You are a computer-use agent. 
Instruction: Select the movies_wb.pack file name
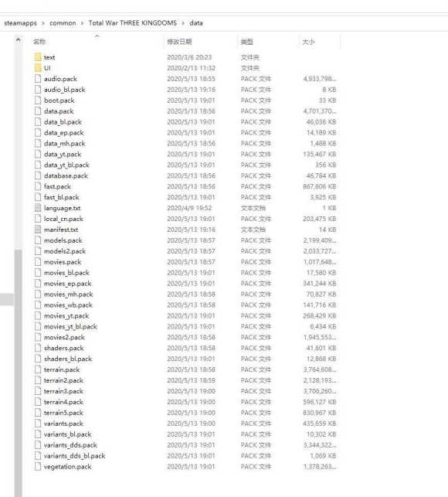(x=68, y=305)
